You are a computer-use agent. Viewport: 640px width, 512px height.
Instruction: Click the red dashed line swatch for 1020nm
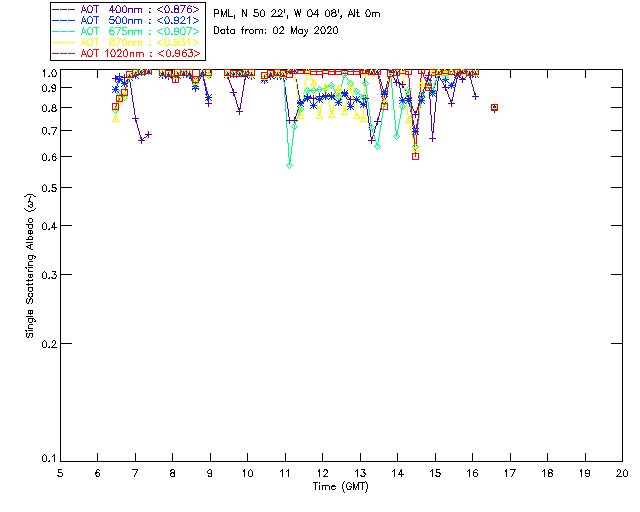point(65,53)
